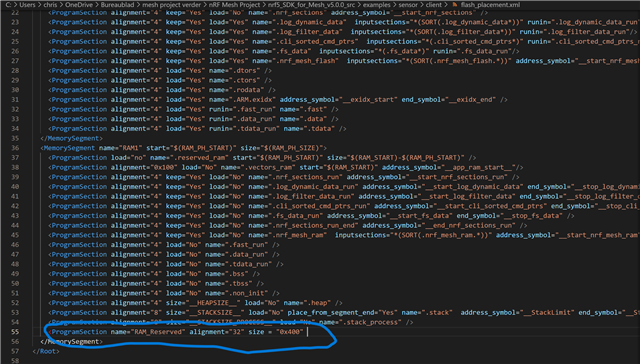The image size is (640, 364).
Task: Click name ".fast_run" on line 46
Action: [248, 245]
